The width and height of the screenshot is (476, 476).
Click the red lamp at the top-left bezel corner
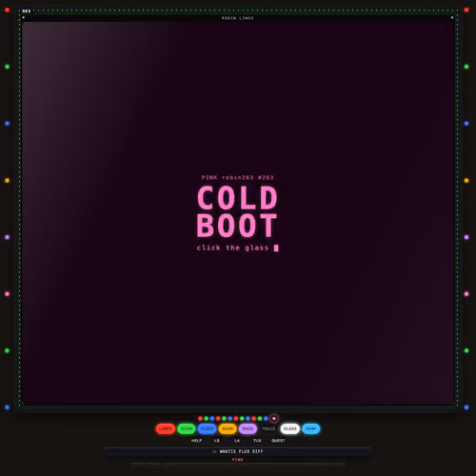click(x=7, y=10)
